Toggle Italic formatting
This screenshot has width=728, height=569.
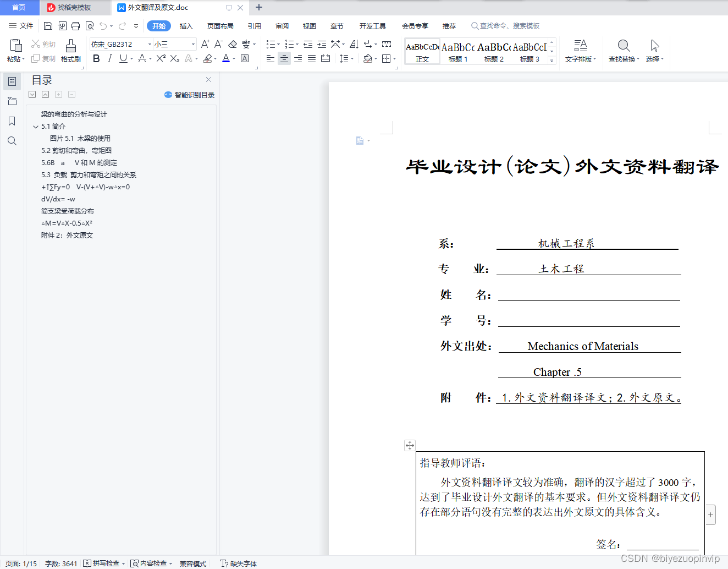pyautogui.click(x=109, y=58)
